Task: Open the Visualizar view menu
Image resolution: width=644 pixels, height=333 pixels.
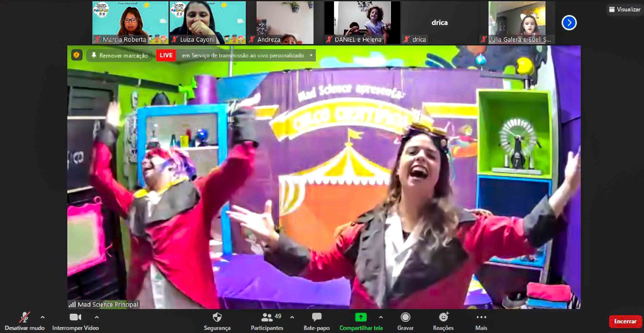Action: [625, 10]
